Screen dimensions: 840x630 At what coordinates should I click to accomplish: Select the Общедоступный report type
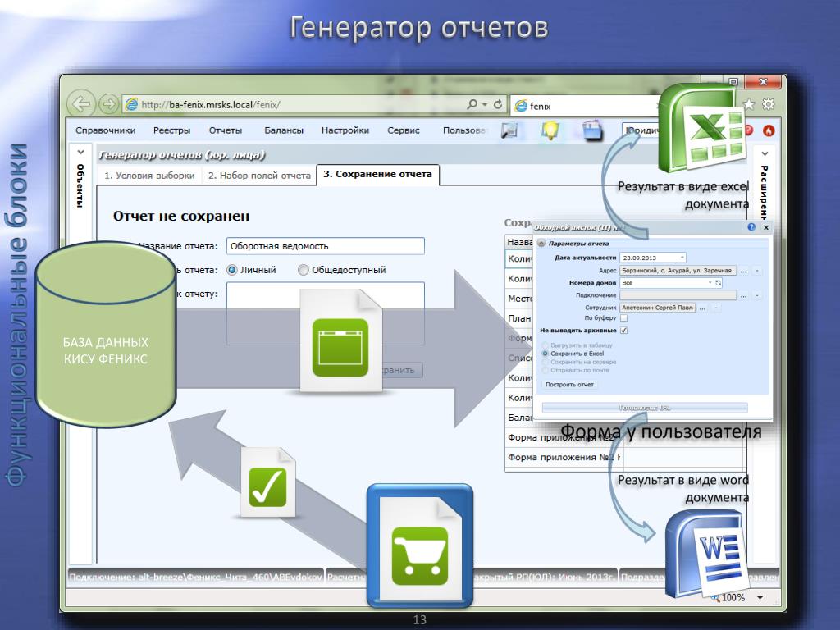[304, 270]
